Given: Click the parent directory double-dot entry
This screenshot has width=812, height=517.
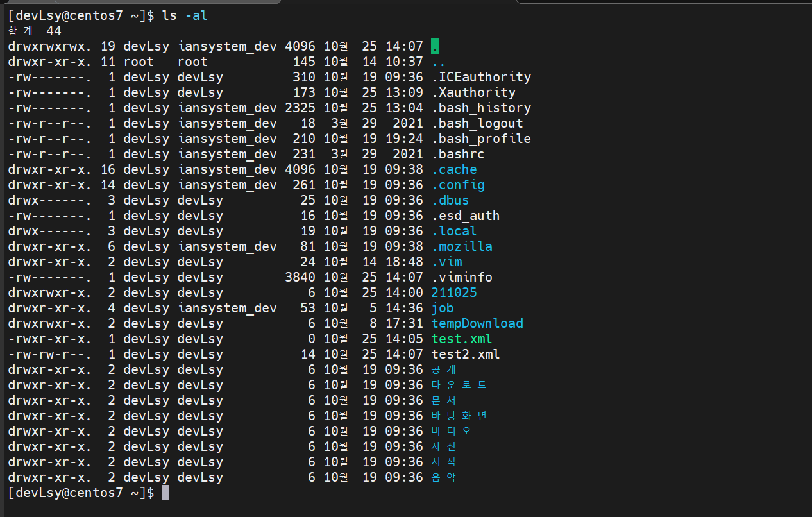Looking at the screenshot, I should (x=439, y=63).
